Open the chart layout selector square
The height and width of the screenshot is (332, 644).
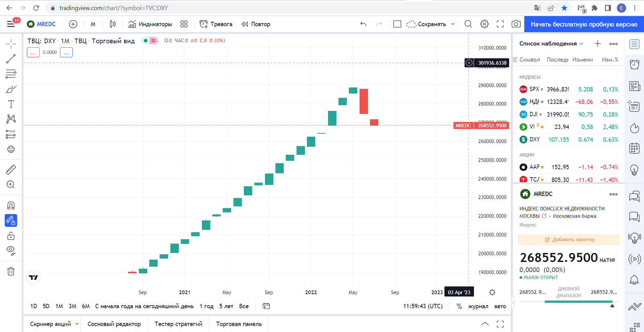point(397,24)
